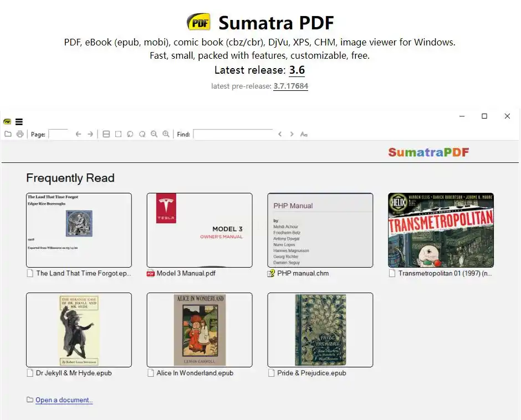This screenshot has width=521, height=420.
Task: Open Dr Jekyll and Mr Hyde thumbnail
Action: (x=79, y=330)
